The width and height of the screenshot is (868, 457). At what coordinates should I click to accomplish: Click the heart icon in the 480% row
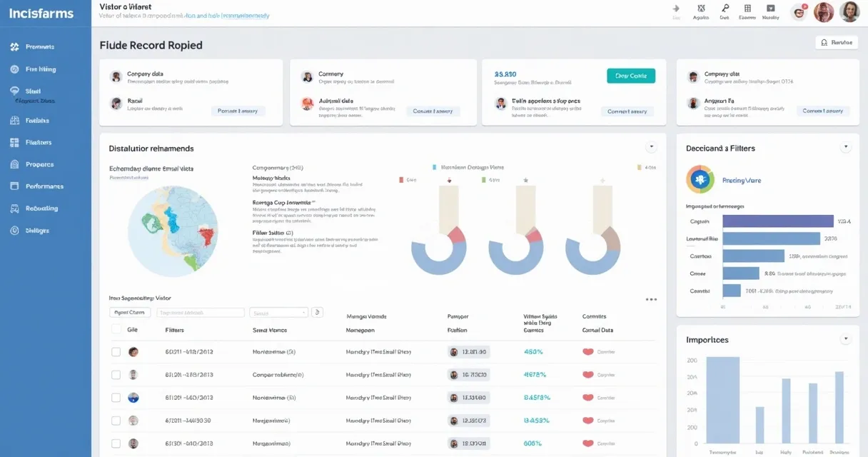point(588,352)
